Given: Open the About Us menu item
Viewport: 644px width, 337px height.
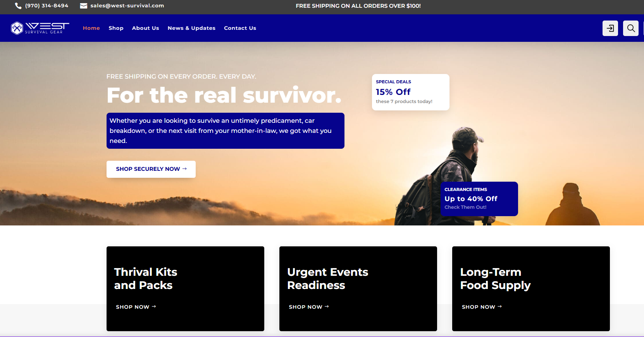Looking at the screenshot, I should [x=145, y=28].
